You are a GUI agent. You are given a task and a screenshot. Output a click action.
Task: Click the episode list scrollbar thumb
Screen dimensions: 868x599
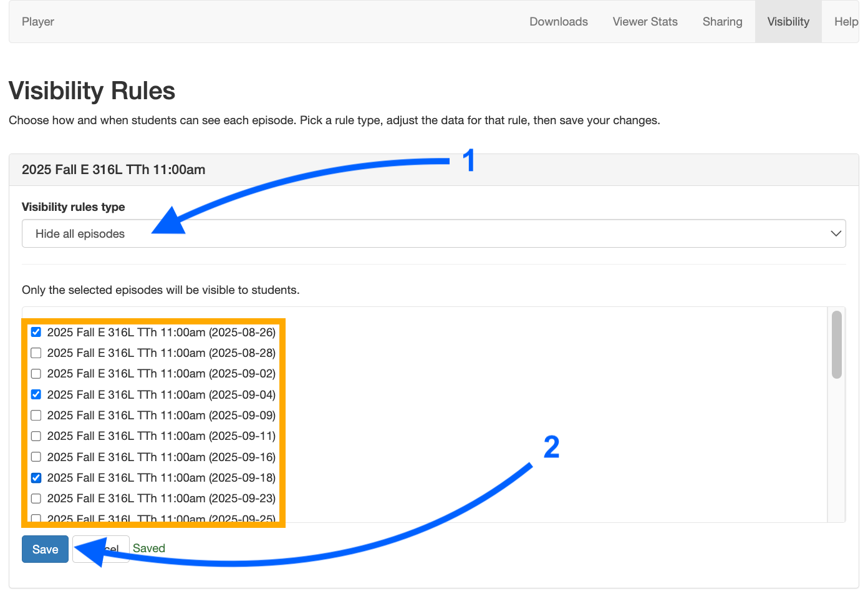coord(836,344)
